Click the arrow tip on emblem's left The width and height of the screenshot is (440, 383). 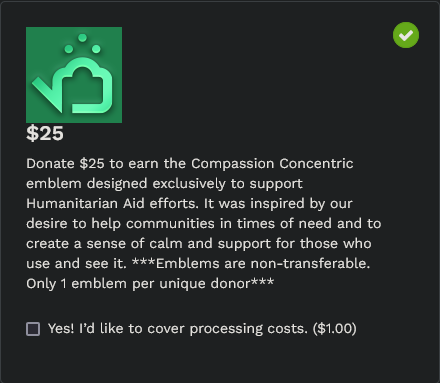(x=47, y=94)
